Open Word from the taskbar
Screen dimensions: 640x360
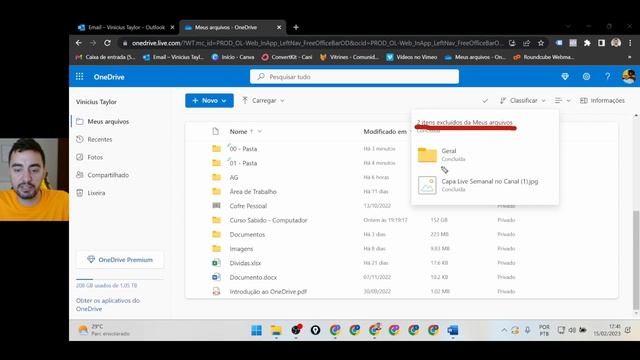tap(453, 330)
